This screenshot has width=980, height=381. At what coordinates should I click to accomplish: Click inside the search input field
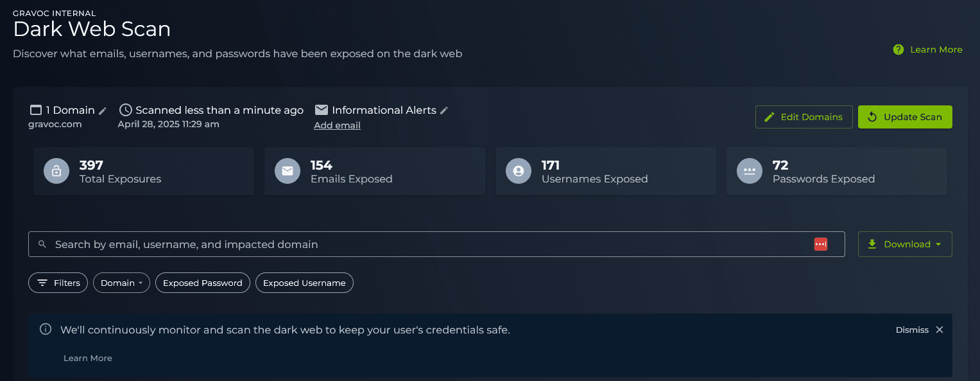[385, 244]
